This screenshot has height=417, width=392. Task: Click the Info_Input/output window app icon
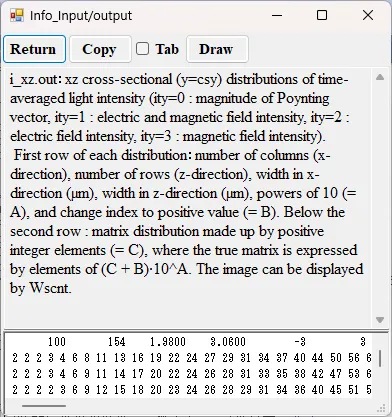click(x=17, y=15)
